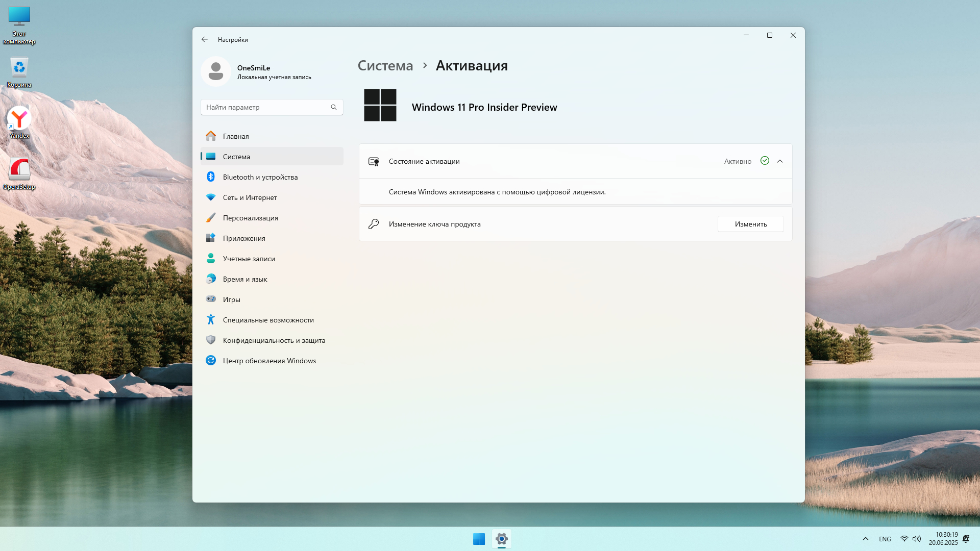980x551 pixels.
Task: Open Приложения section
Action: (243, 238)
